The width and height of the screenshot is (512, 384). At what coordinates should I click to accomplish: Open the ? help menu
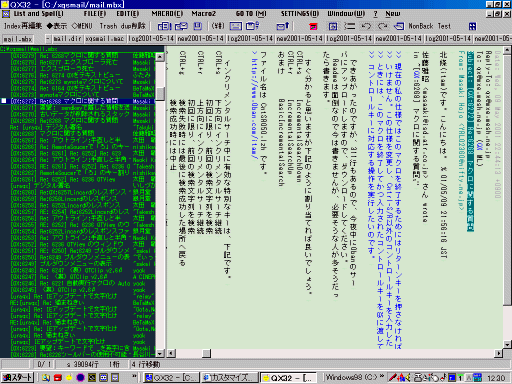pyautogui.click(x=376, y=14)
